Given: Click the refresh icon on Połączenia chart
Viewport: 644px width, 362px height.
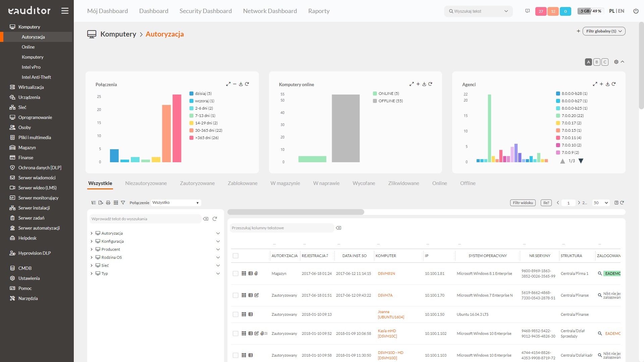Looking at the screenshot, I should [x=247, y=84].
